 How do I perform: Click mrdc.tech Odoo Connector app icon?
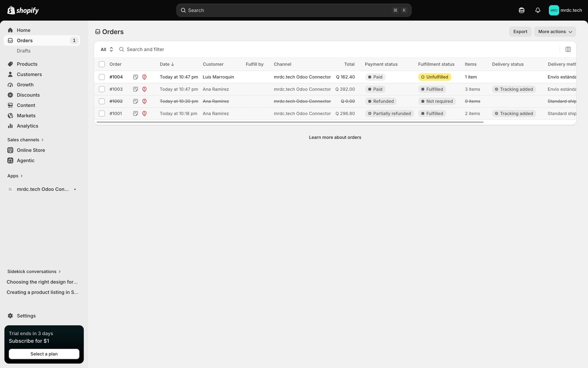(x=10, y=189)
